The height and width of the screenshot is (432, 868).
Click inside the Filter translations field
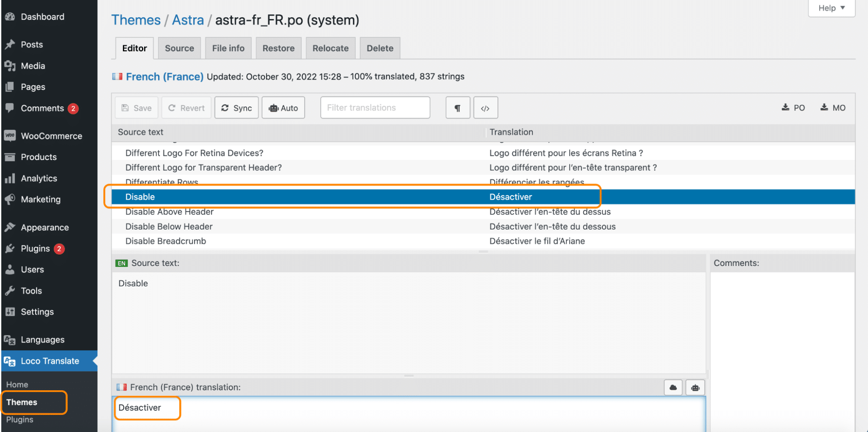(x=374, y=107)
